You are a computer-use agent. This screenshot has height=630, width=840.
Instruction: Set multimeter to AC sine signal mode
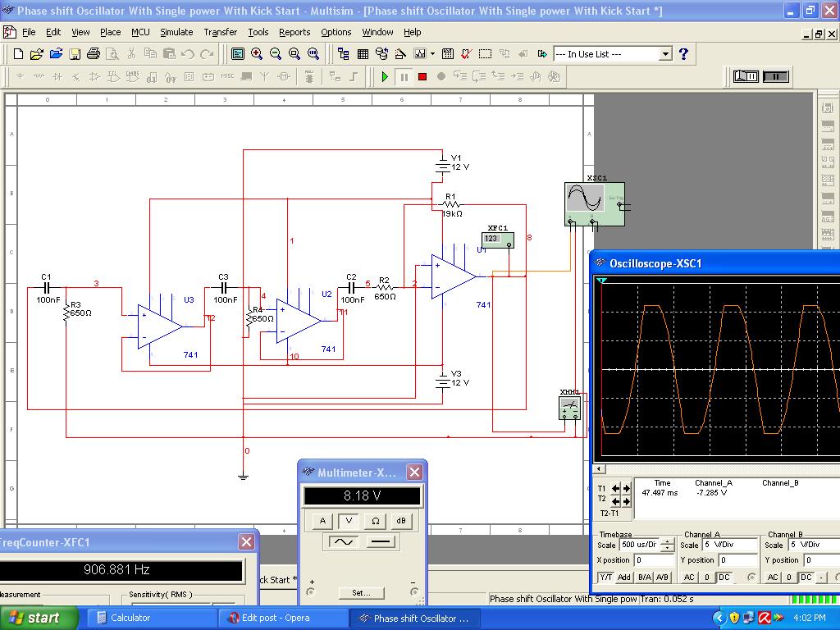(344, 541)
